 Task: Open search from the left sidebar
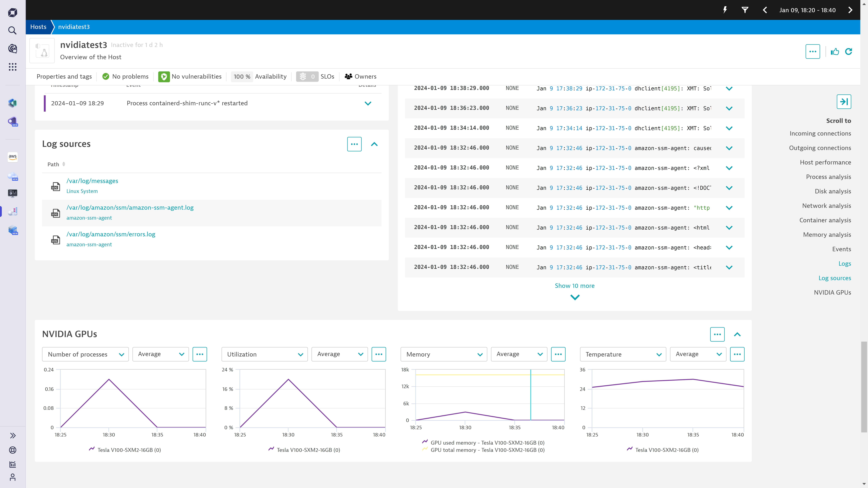12,30
